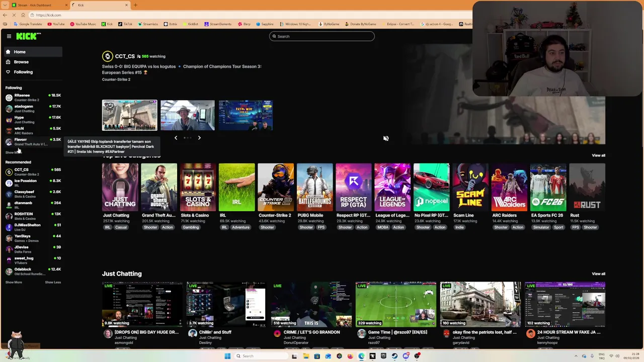Open the Chillin' and Stuff stream thumbnail
The width and height of the screenshot is (644, 362).
point(226,304)
